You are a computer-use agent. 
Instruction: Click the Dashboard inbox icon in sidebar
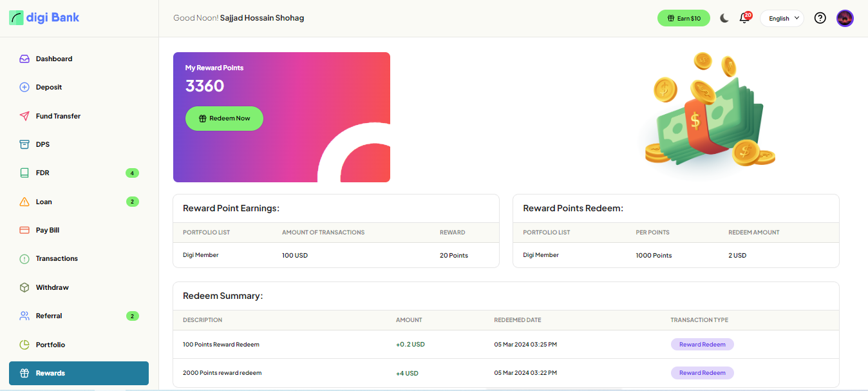pyautogui.click(x=24, y=59)
